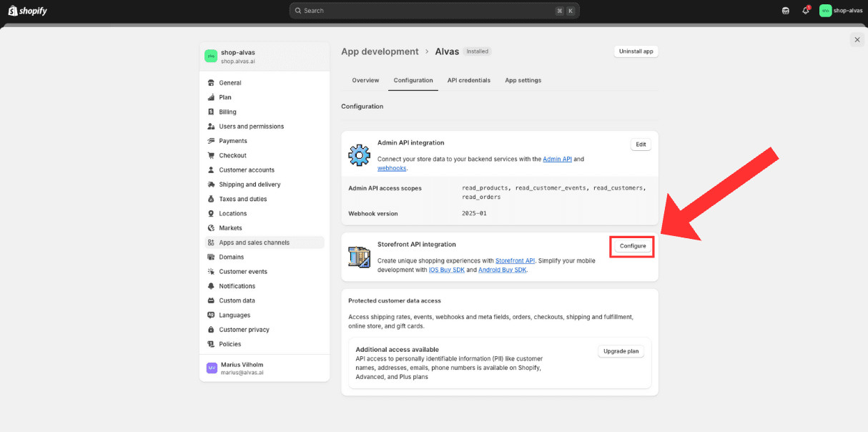
Task: Open the Sidekick assistant icon in the top bar
Action: pyautogui.click(x=786, y=11)
